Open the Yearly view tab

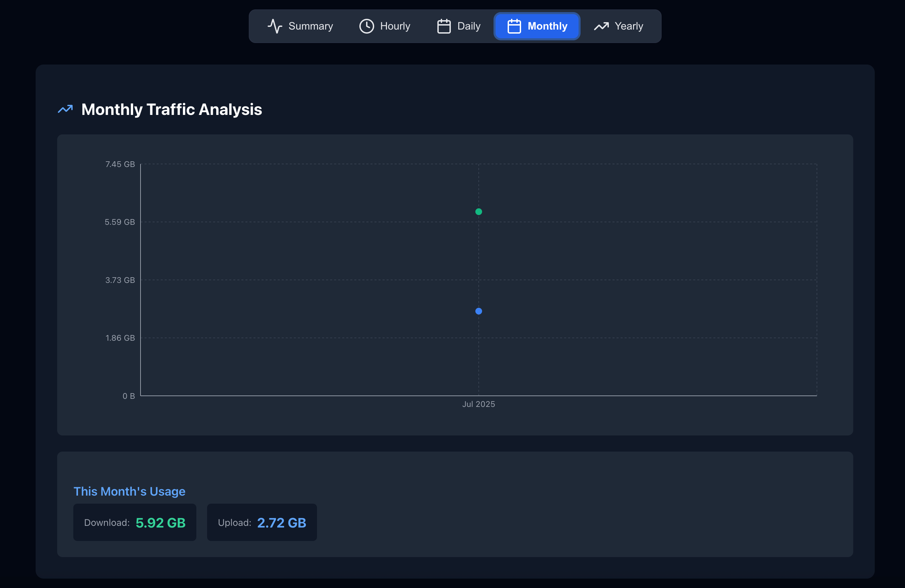click(629, 26)
